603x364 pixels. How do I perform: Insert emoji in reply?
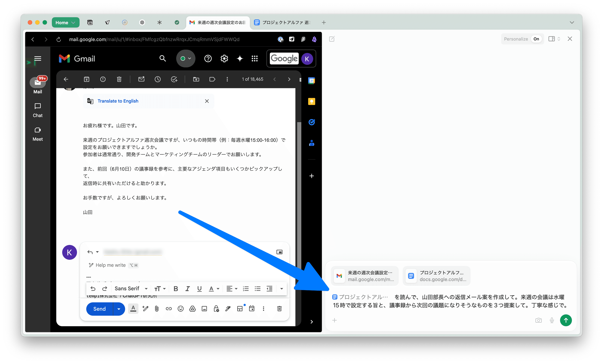click(181, 309)
